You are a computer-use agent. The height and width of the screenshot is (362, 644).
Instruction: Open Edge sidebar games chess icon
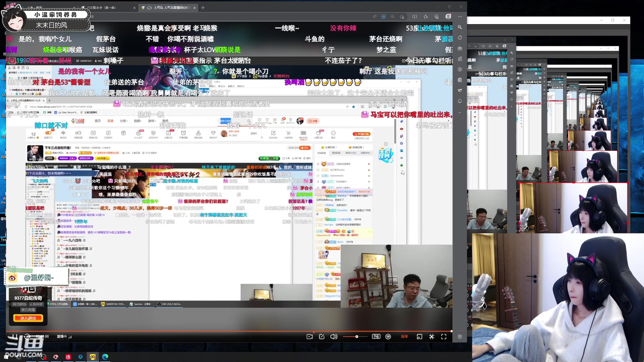click(460, 59)
